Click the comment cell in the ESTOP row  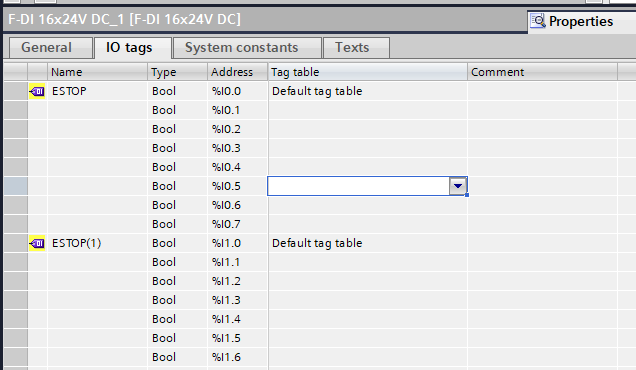click(x=543, y=91)
